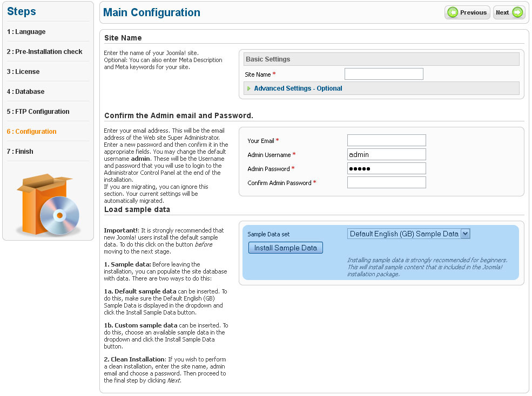The height and width of the screenshot is (396, 532).
Task: Select step 6: Configuration
Action: (32, 132)
